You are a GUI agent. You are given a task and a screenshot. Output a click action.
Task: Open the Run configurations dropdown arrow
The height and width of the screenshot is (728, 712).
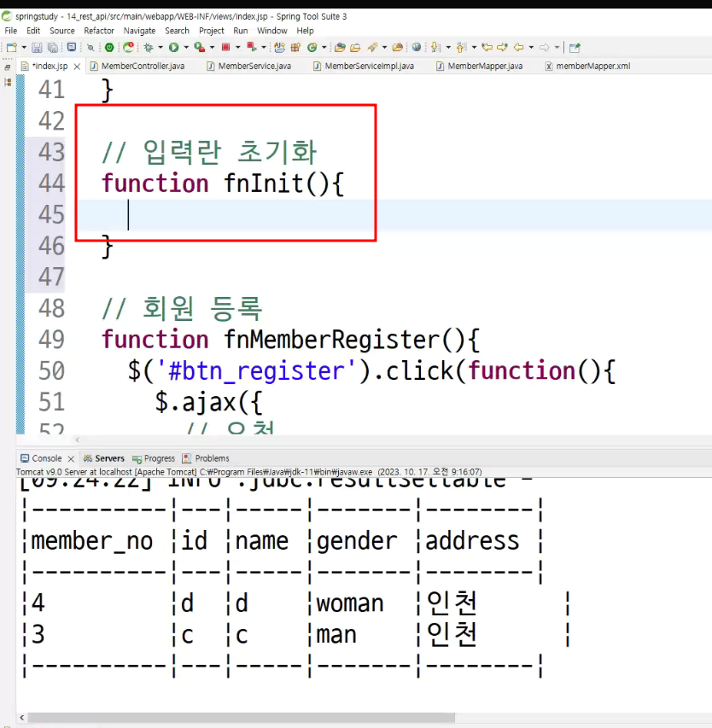tap(186, 47)
